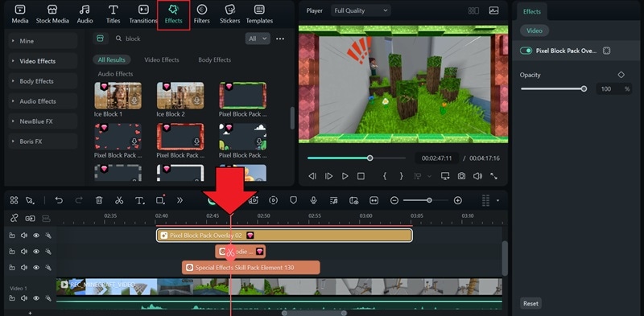Click the Split scissors icon in toolbar
This screenshot has height=316, width=644.
pyautogui.click(x=119, y=200)
